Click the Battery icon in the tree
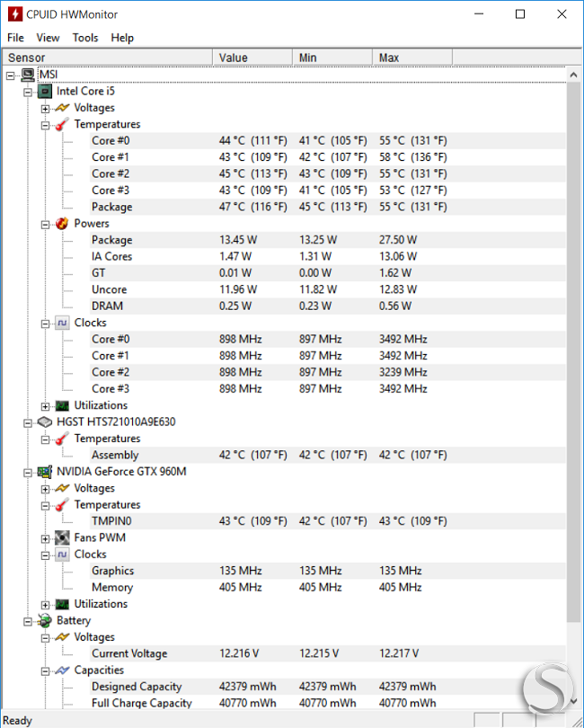The height and width of the screenshot is (728, 584). point(45,621)
